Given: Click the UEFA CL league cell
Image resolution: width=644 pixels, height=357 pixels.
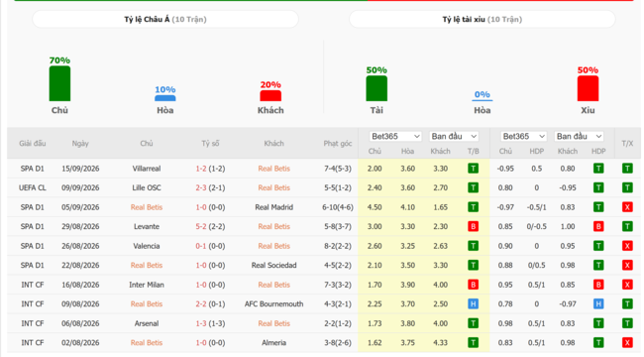Looking at the screenshot, I should (32, 187).
